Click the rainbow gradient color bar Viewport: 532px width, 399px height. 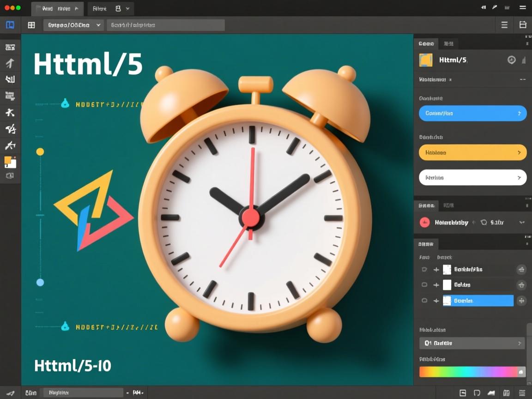pos(472,371)
